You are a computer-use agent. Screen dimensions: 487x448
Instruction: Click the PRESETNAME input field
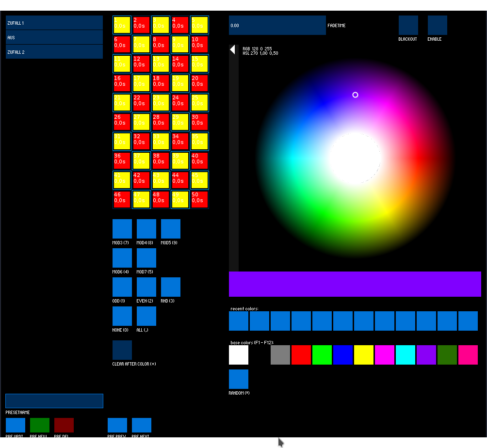[54, 401]
